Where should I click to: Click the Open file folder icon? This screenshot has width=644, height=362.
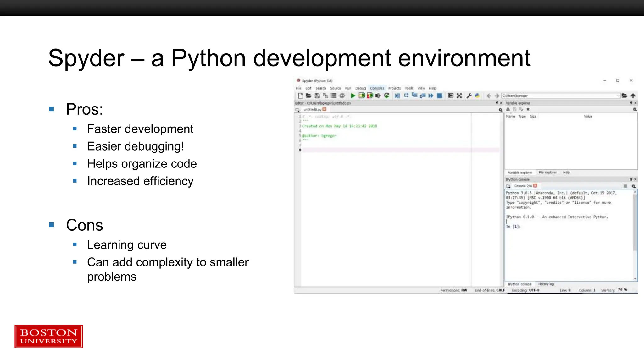pyautogui.click(x=308, y=96)
